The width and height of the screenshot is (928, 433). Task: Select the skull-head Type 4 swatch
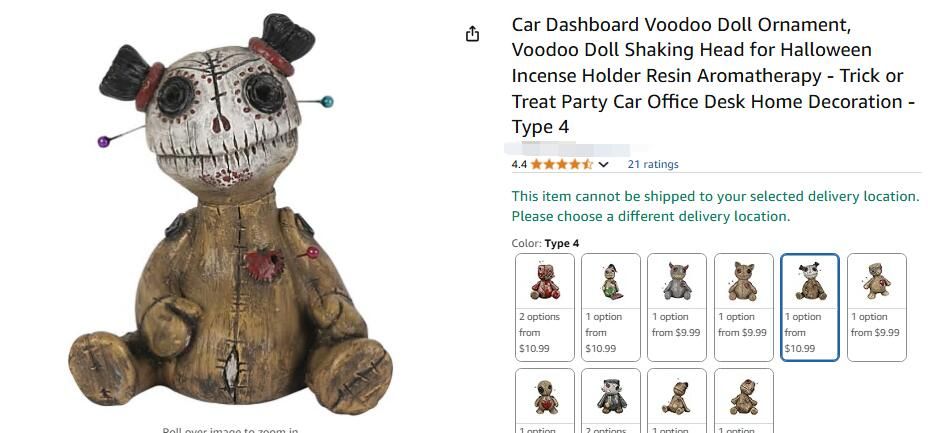pos(810,307)
